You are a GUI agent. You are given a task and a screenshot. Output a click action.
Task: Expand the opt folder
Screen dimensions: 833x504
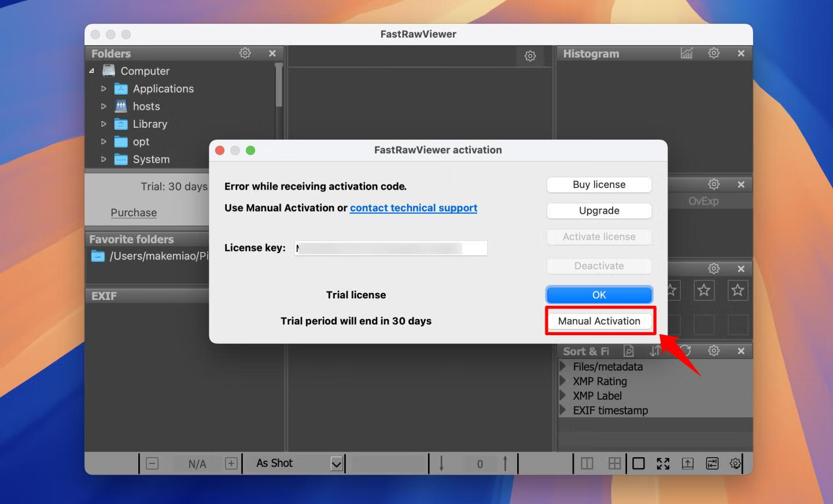click(104, 142)
